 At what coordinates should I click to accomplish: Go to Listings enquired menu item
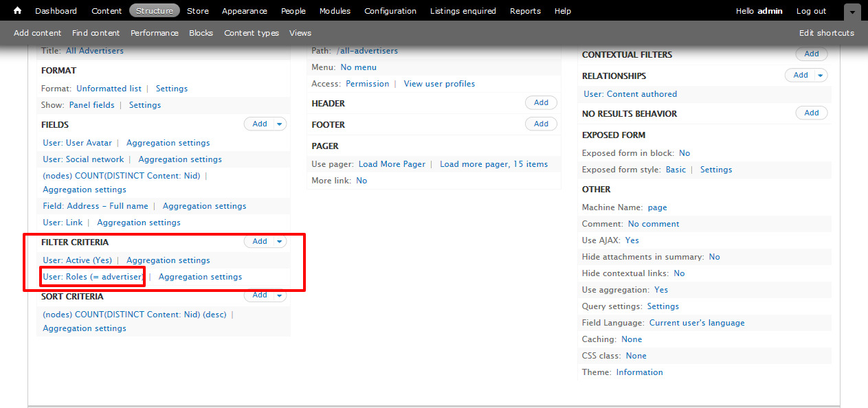coord(463,11)
